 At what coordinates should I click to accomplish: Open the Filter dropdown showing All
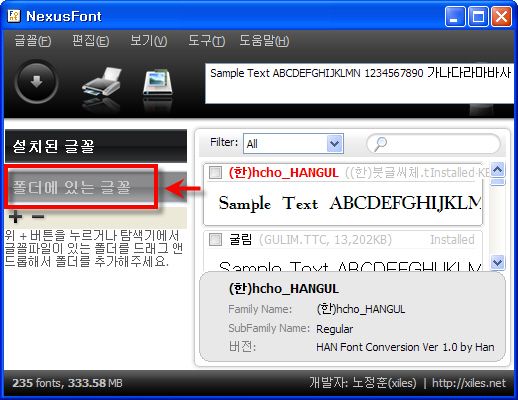tap(293, 144)
